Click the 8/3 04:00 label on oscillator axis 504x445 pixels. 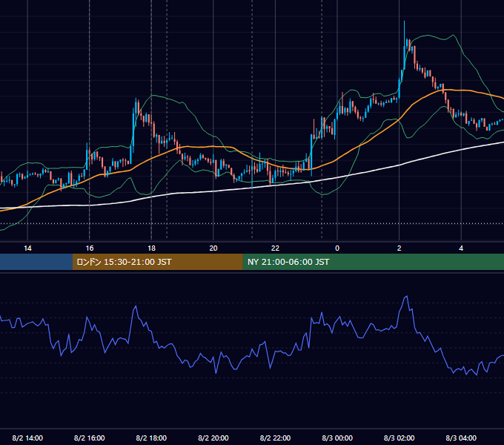tap(461, 438)
